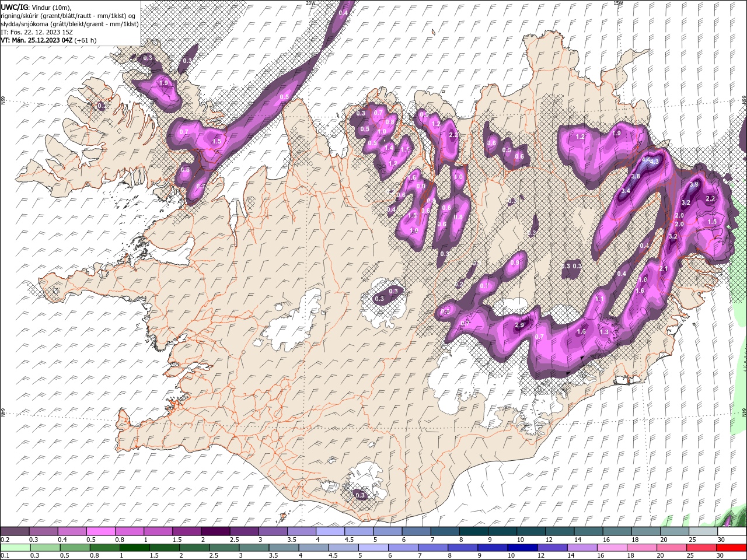Click the lower legend swatch starting at 25
This screenshot has height=560, width=747.
click(701, 548)
